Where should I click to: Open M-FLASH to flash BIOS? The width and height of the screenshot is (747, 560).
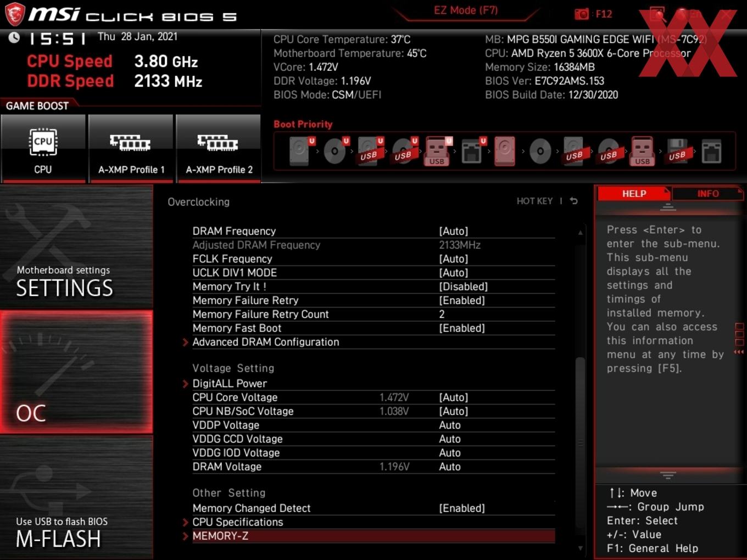[76, 497]
